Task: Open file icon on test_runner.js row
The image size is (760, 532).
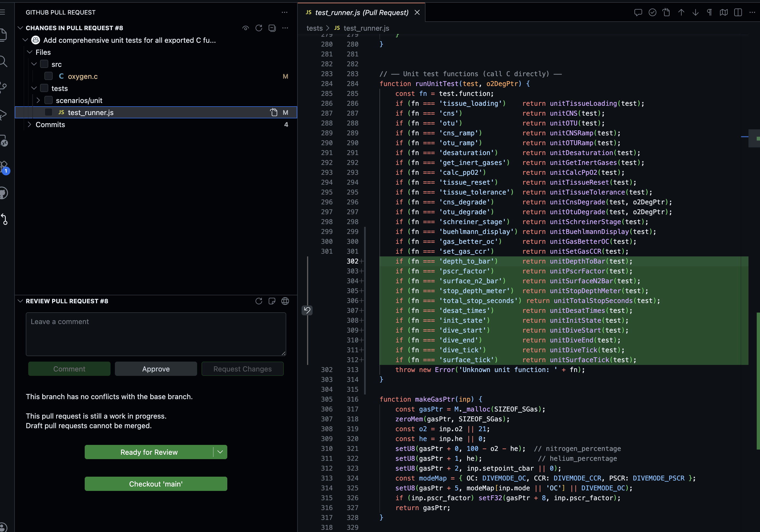Action: tap(274, 112)
